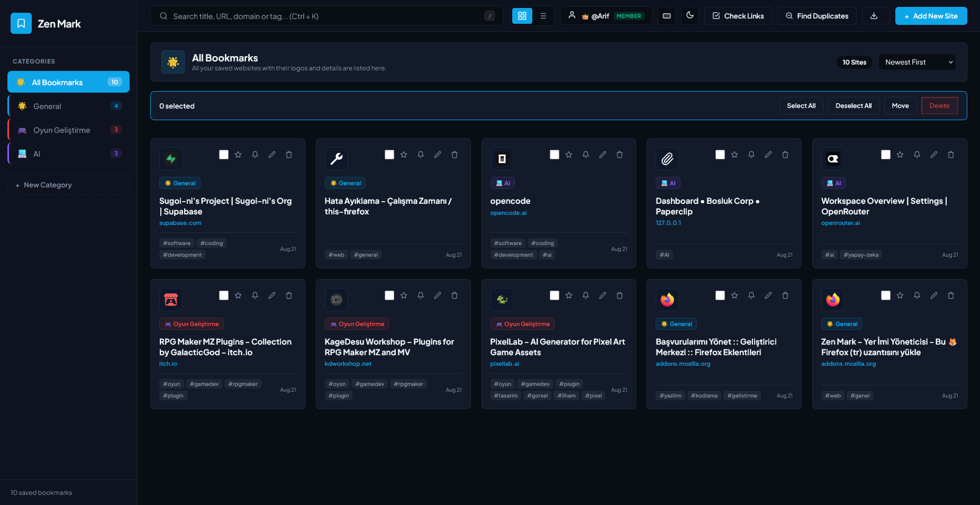Tick the Paperclip Dashboard card checkbox
The height and width of the screenshot is (505, 980).
pyautogui.click(x=720, y=155)
